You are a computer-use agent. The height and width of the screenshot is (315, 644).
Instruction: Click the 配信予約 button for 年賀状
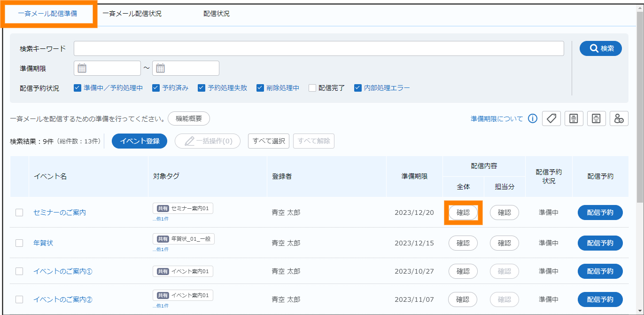click(x=600, y=243)
